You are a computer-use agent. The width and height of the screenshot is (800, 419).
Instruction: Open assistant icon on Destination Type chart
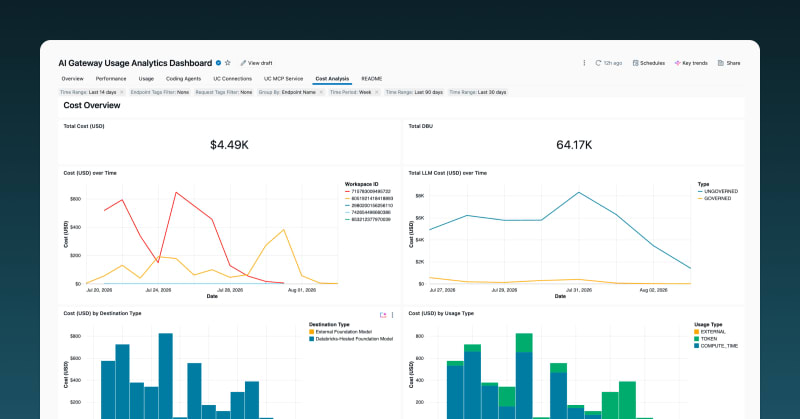pyautogui.click(x=383, y=315)
